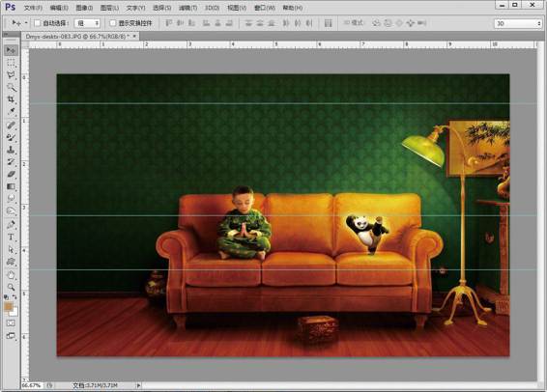This screenshot has height=392, width=547.
Task: Open the 3D workspace dropdown on the right
Action: pyautogui.click(x=518, y=23)
